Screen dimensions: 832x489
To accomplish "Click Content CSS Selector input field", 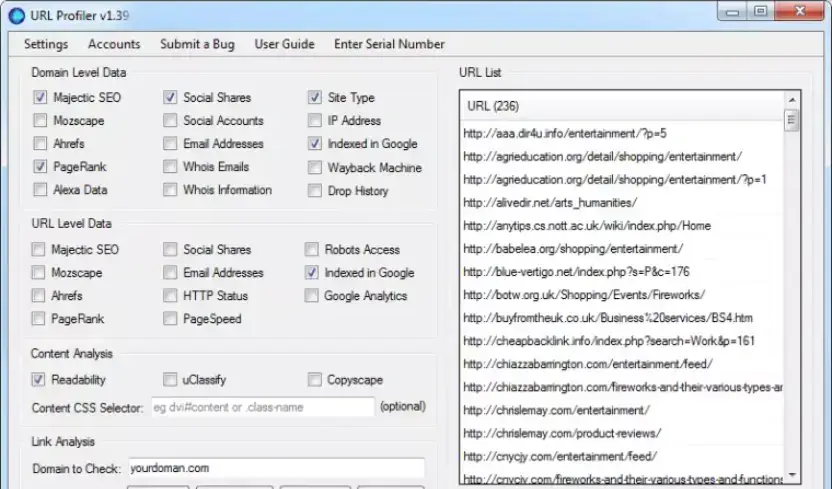I will pyautogui.click(x=263, y=407).
